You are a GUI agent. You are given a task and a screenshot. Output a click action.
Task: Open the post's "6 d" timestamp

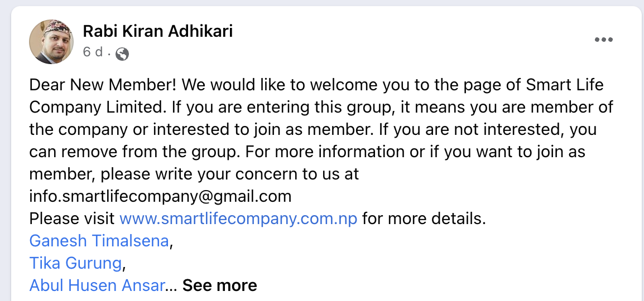93,52
